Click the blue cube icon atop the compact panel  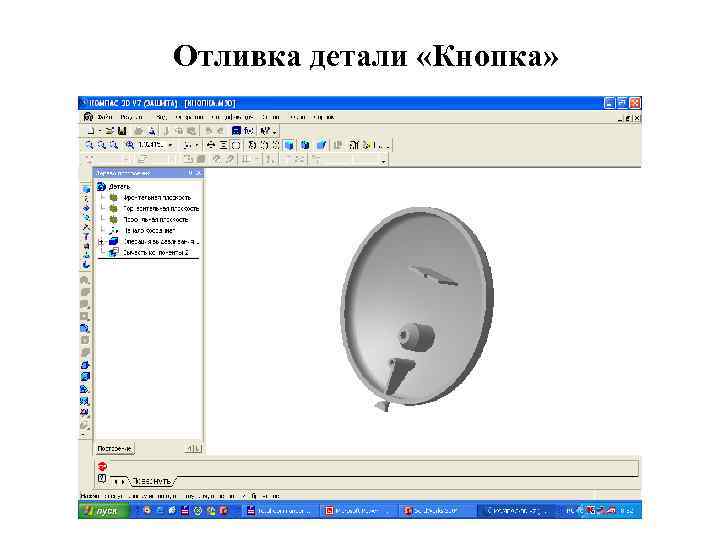[x=86, y=189]
